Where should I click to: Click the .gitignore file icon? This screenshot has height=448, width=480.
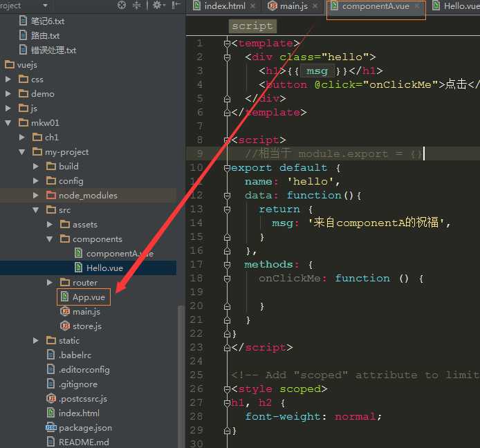[x=50, y=384]
